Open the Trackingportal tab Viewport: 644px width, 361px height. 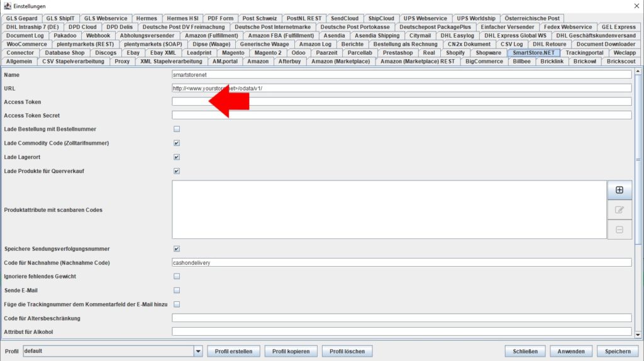584,53
